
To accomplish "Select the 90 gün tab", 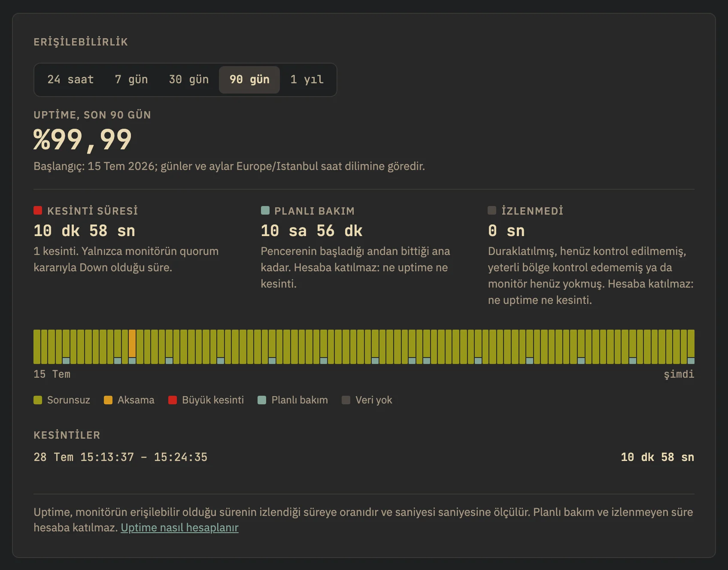I will (249, 80).
